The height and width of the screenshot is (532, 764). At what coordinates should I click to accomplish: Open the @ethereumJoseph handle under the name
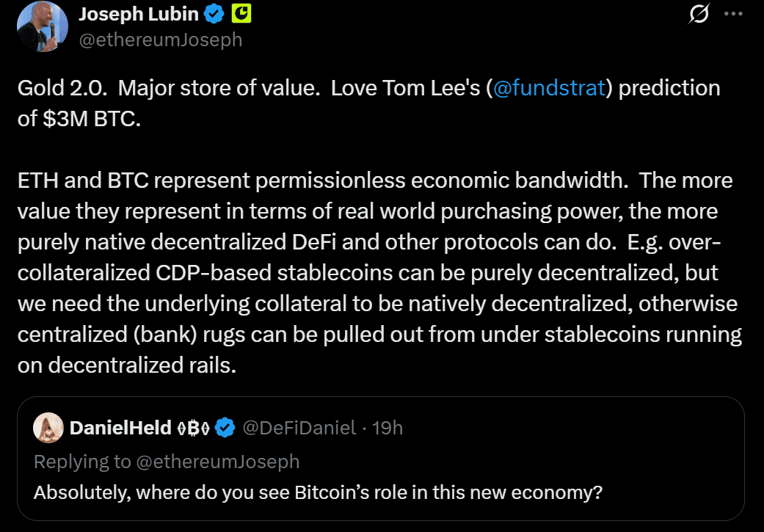tap(160, 40)
